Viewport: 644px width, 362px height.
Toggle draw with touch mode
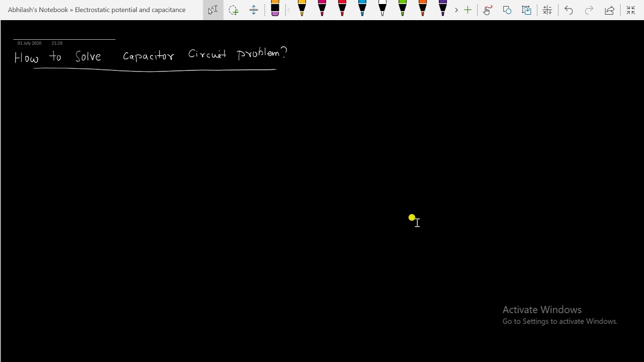(x=487, y=10)
